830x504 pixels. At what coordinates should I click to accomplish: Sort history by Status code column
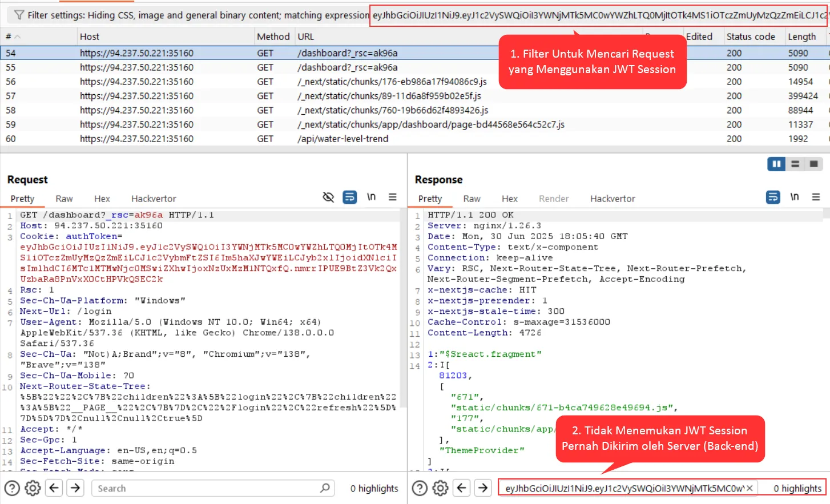pos(754,37)
